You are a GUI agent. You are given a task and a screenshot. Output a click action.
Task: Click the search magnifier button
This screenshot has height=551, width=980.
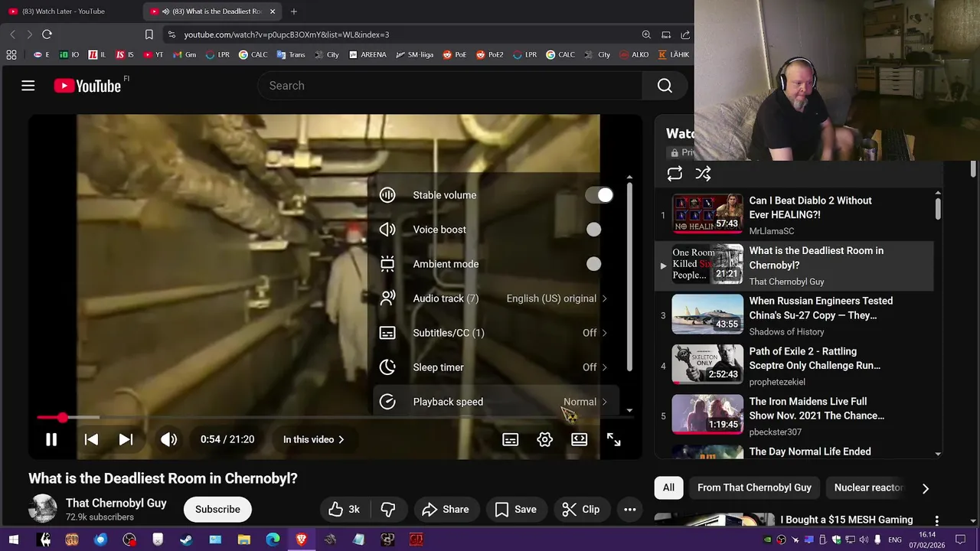pyautogui.click(x=665, y=86)
